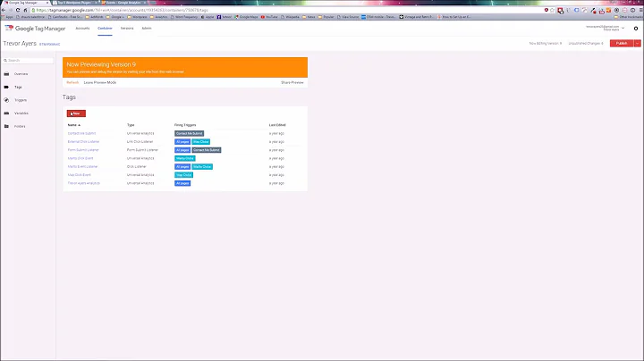The height and width of the screenshot is (361, 644).
Task: Open the Mailto Click Event tag
Action: pos(80,158)
